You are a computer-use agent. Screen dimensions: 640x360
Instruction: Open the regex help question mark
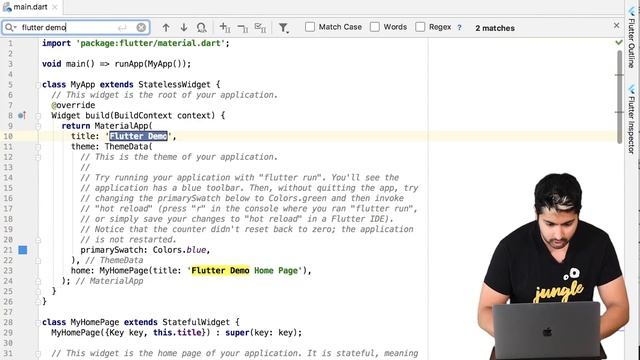tap(459, 27)
